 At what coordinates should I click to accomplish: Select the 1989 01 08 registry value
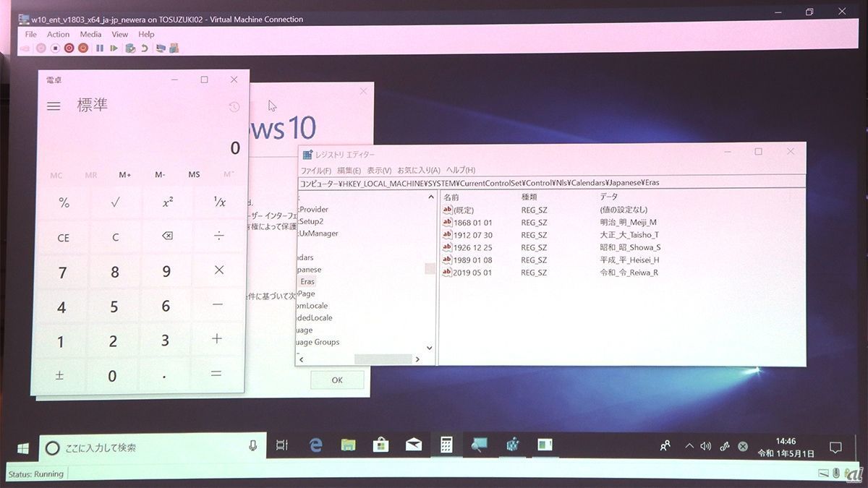click(468, 260)
